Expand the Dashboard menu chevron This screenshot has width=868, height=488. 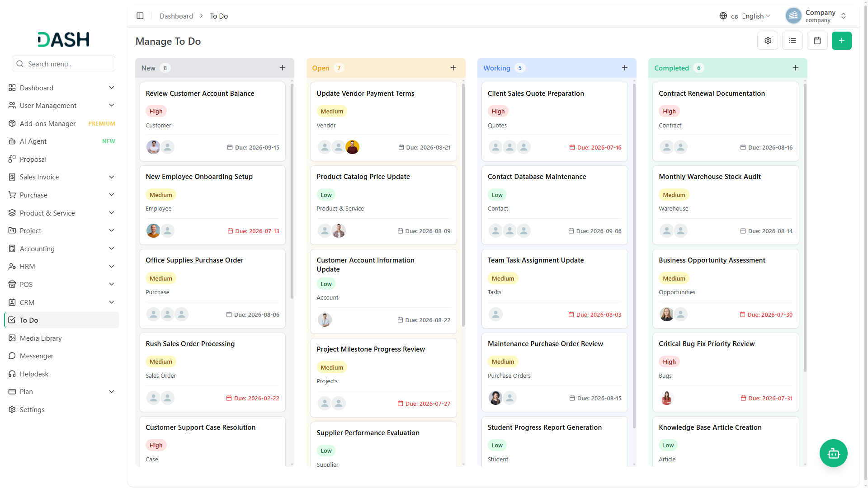(x=112, y=88)
